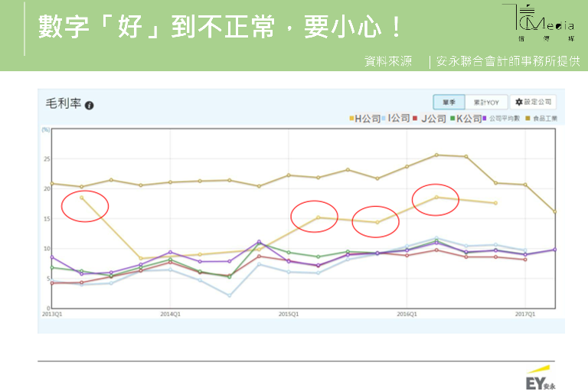Select the 單季 tab

[x=447, y=102]
